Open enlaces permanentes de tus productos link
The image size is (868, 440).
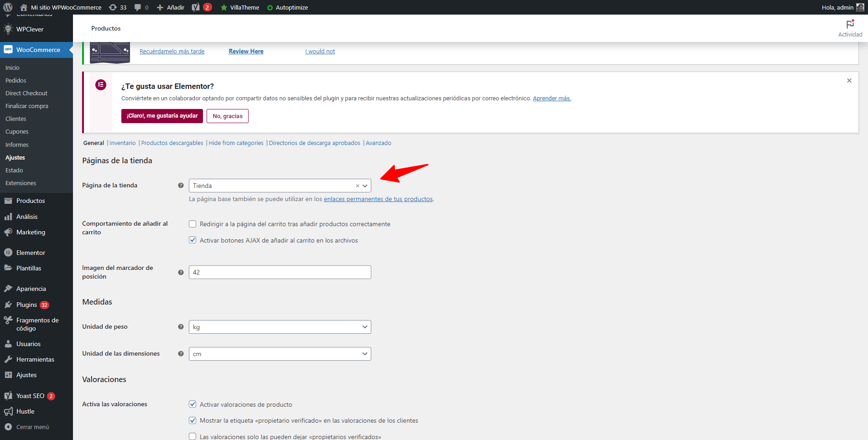click(x=378, y=199)
